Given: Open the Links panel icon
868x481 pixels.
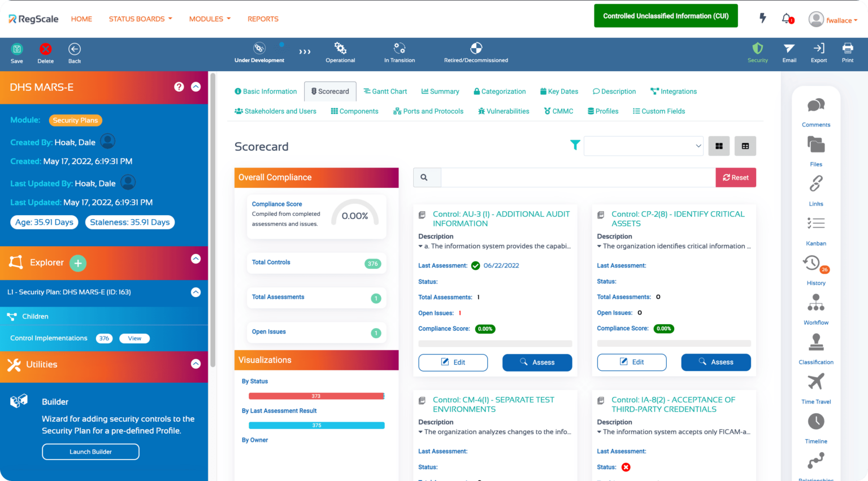Looking at the screenshot, I should tap(816, 183).
